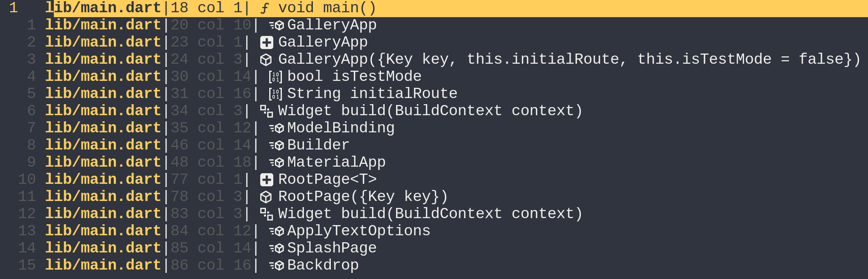Click the cube icon before RootPage({Key key})

pos(266,197)
